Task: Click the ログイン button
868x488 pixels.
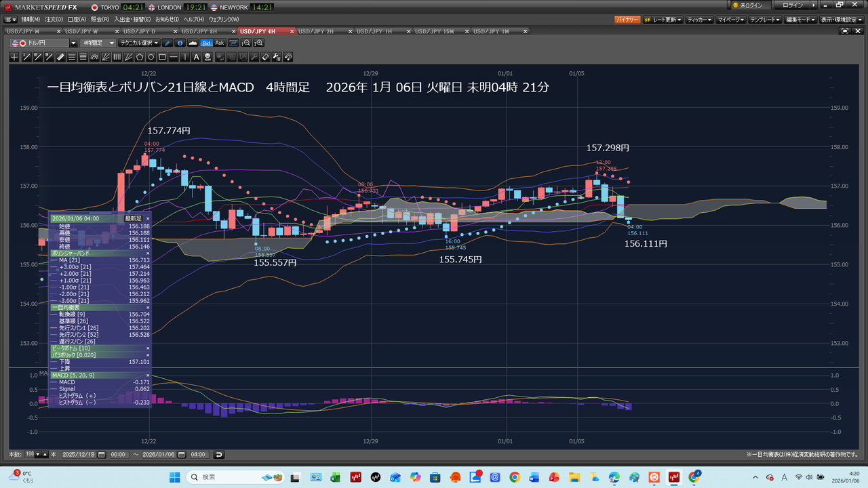Action: (792, 5)
